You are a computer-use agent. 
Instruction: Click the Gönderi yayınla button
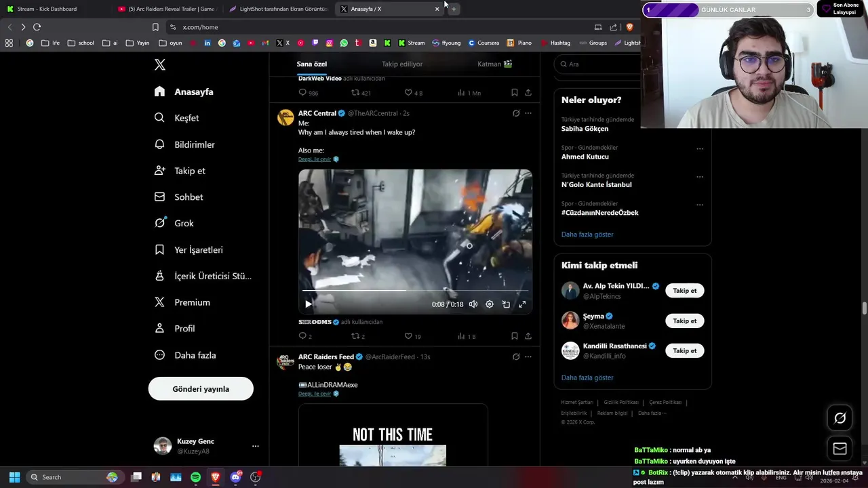tap(201, 389)
